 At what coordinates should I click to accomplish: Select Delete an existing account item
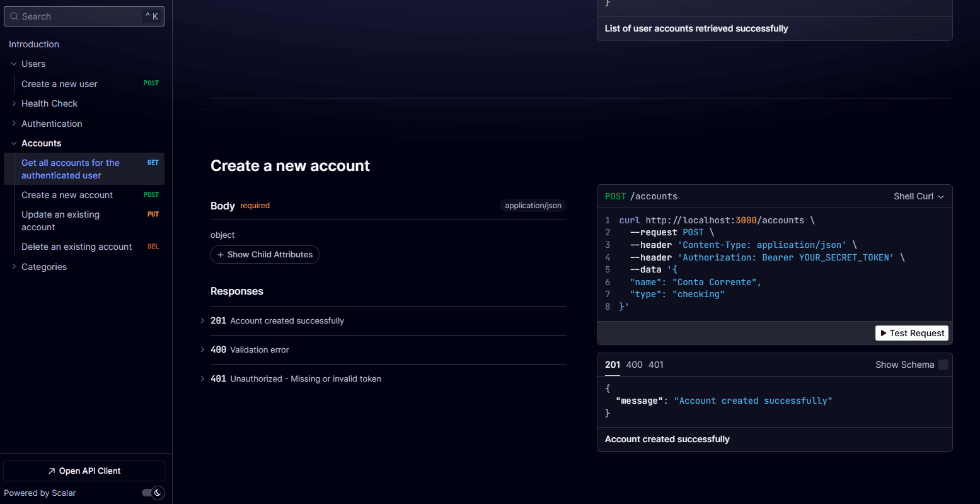pos(77,247)
